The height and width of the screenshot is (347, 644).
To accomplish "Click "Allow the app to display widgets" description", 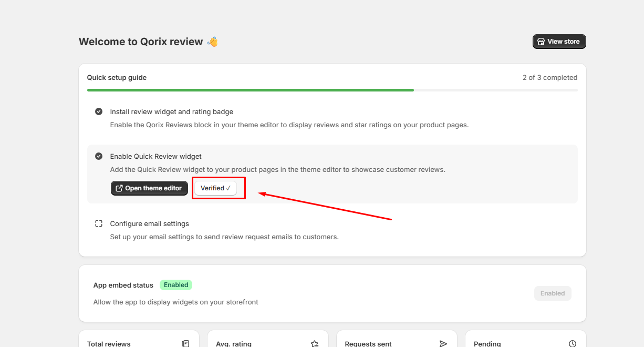I will point(175,302).
